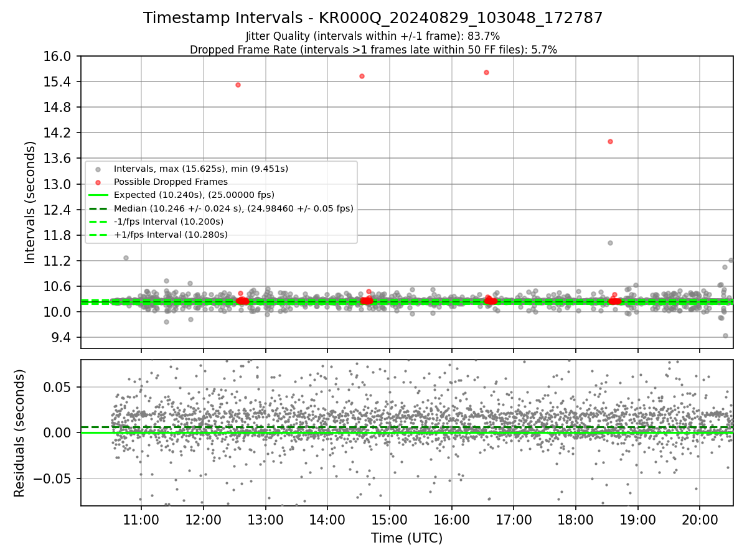The height and width of the screenshot is (560, 747).
Task: Click the 'Intervals (seconds)' y-axis label
Action: (31, 202)
